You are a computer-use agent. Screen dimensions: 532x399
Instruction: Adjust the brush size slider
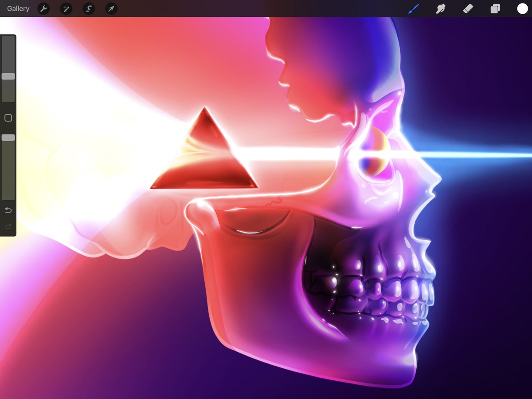pos(8,76)
